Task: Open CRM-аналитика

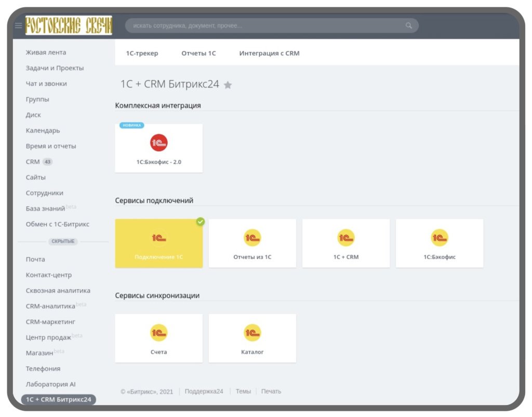Action: [x=50, y=306]
